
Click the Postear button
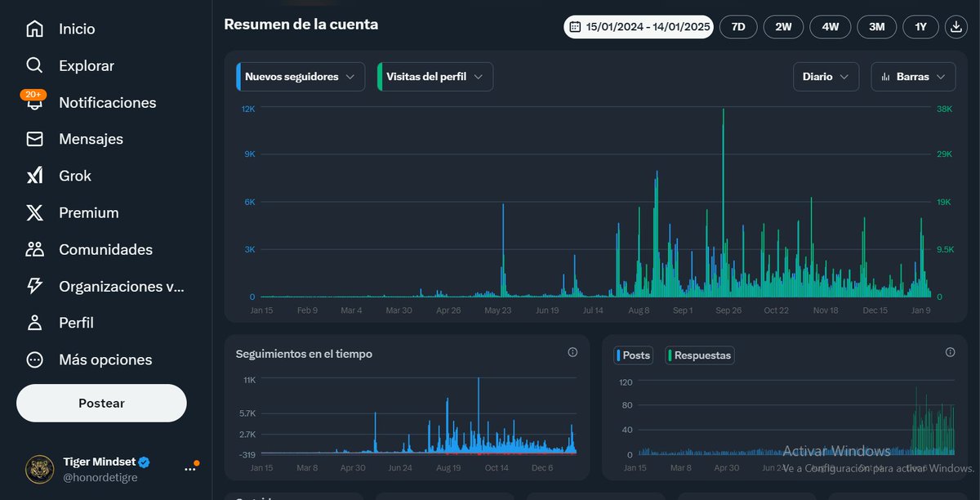101,403
